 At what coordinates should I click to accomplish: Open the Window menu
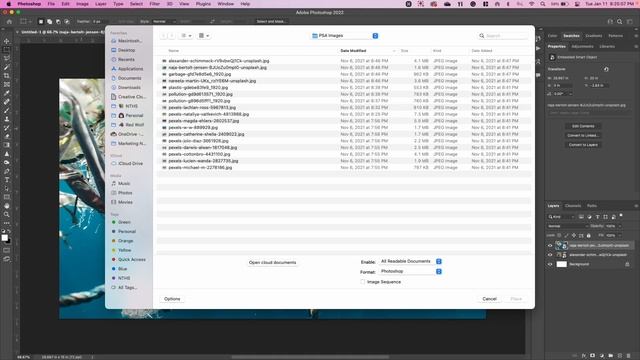(225, 4)
